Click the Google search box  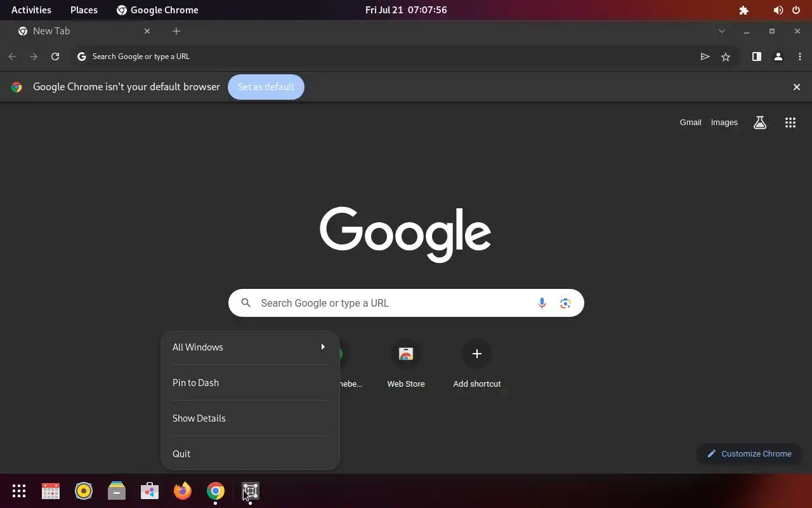[406, 304]
